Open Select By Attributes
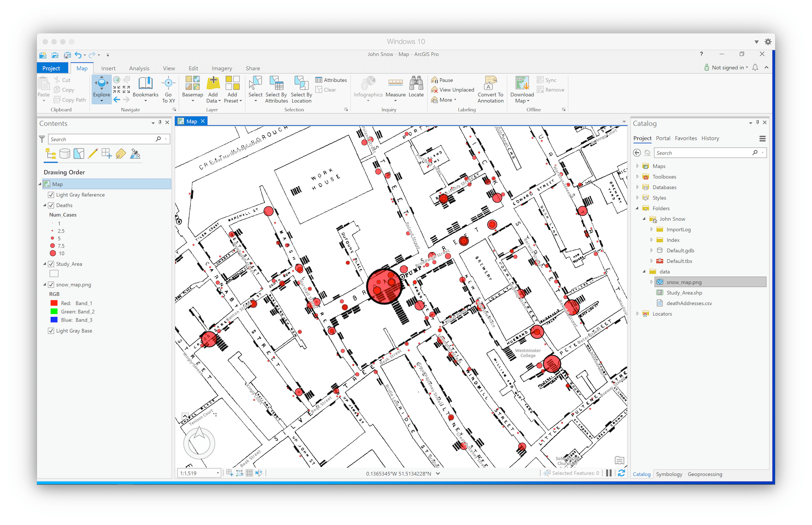The height and width of the screenshot is (525, 812). coord(276,90)
